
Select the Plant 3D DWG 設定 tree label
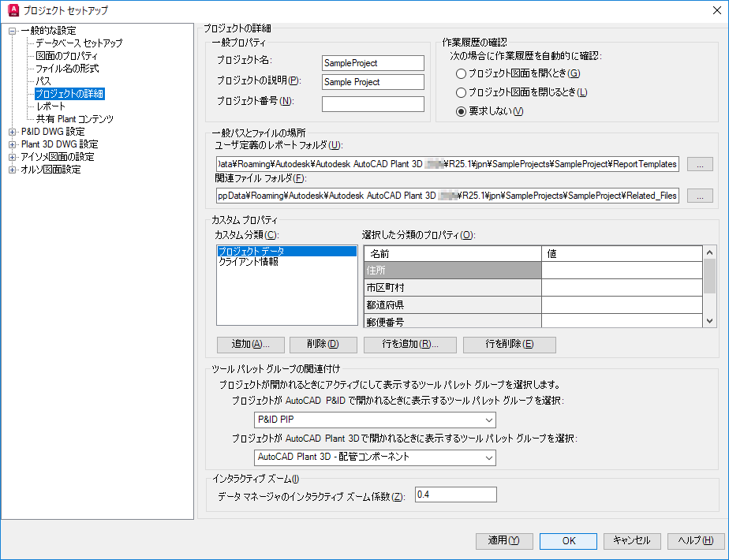click(59, 144)
